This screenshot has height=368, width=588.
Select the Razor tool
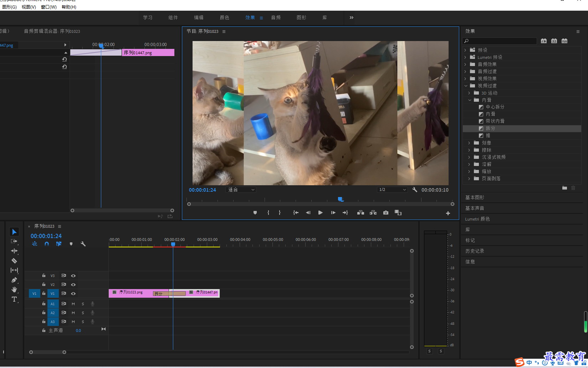pyautogui.click(x=14, y=261)
